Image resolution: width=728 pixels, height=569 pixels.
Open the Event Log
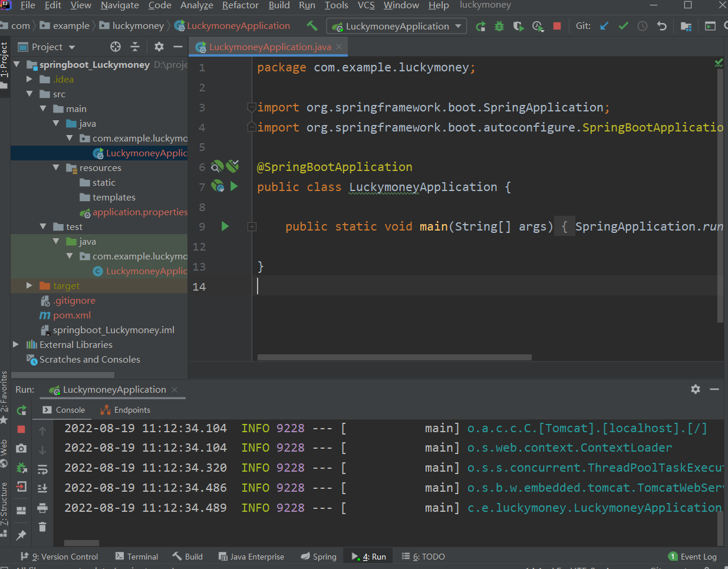693,557
